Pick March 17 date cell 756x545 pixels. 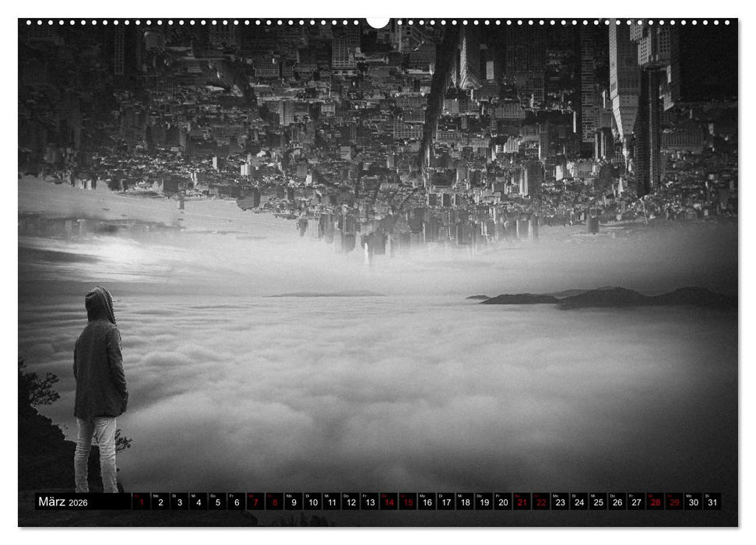coord(445,502)
